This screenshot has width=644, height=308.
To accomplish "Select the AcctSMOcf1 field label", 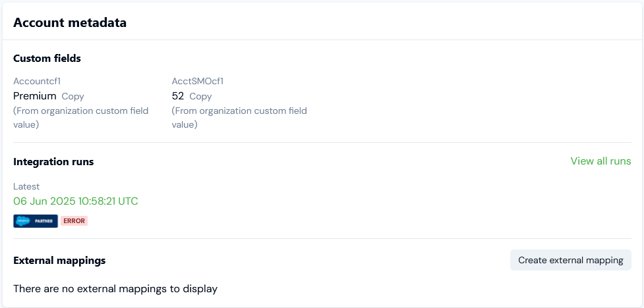I will click(x=198, y=81).
